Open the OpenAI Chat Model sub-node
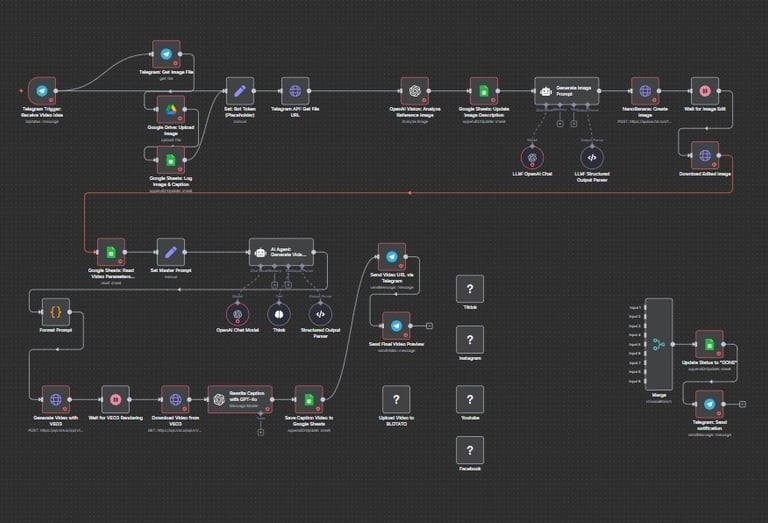Image resolution: width=768 pixels, height=523 pixels. click(238, 314)
